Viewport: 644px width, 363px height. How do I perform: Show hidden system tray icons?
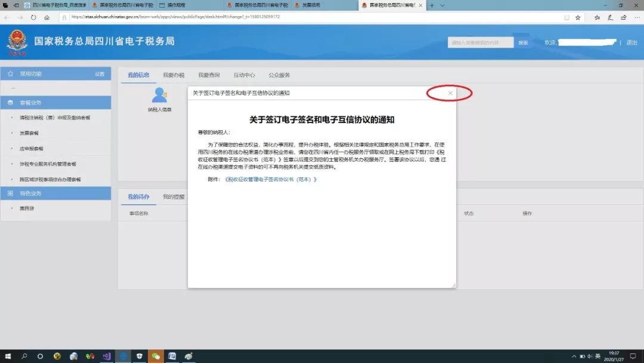tap(574, 356)
